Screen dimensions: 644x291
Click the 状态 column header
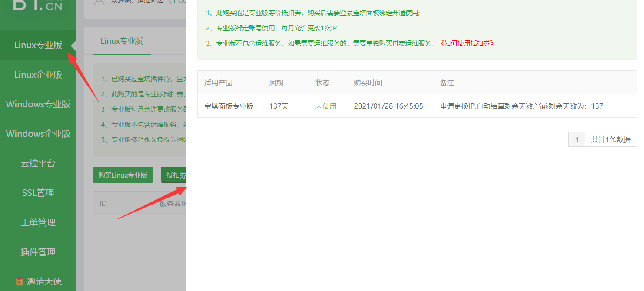(x=322, y=83)
